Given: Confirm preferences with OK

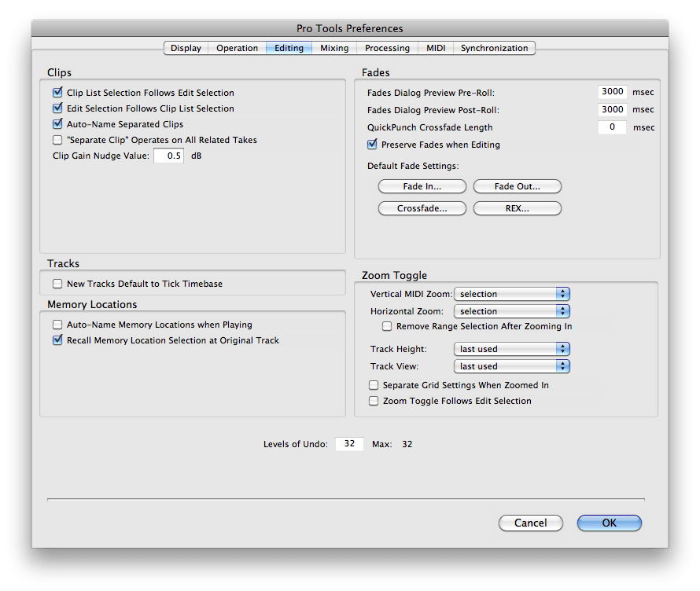Looking at the screenshot, I should point(610,523).
